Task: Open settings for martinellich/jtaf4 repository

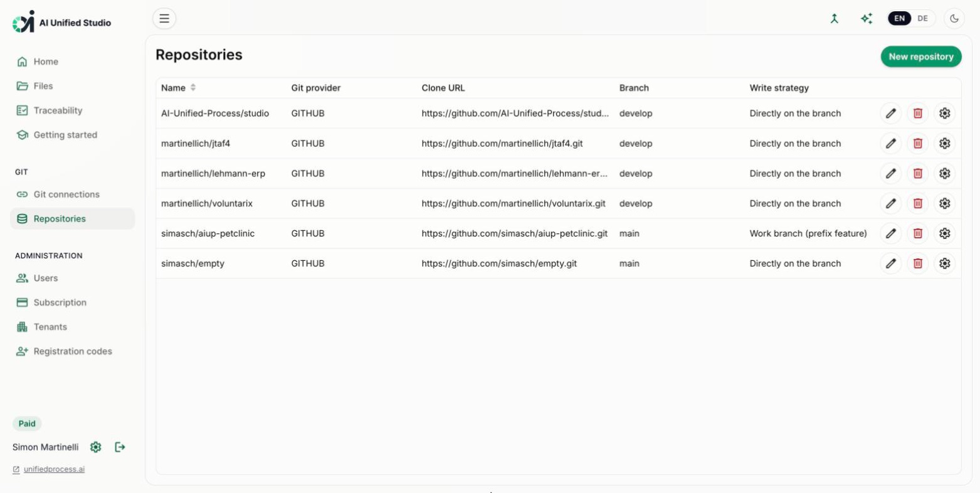Action: (x=945, y=144)
